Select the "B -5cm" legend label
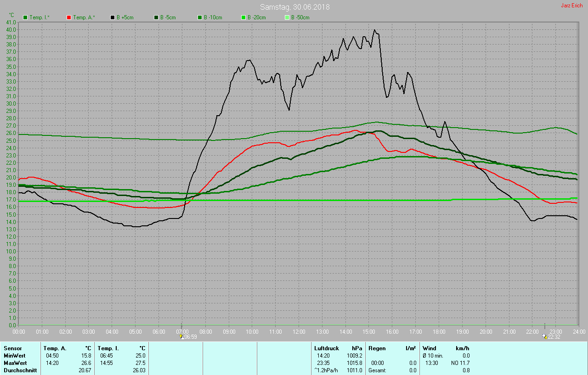 coord(168,17)
